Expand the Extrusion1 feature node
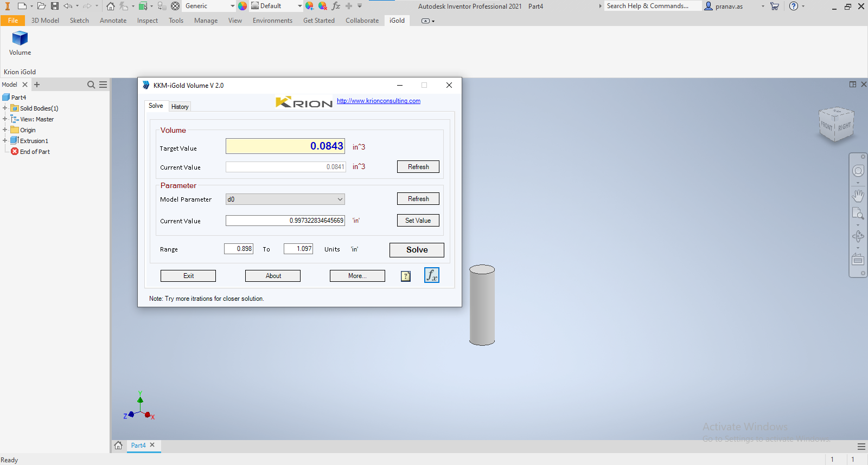 click(x=5, y=141)
